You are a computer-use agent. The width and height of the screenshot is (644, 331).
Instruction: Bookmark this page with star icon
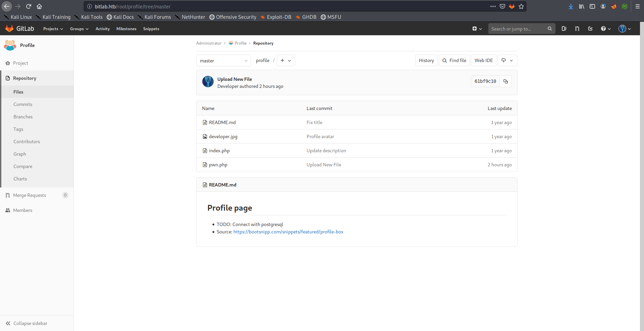[x=521, y=6]
